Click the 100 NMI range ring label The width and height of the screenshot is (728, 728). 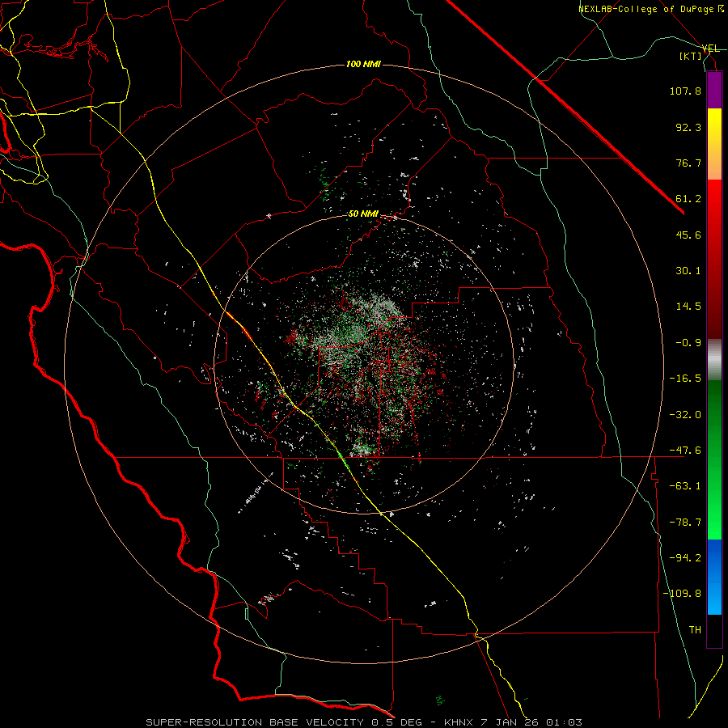tap(363, 64)
